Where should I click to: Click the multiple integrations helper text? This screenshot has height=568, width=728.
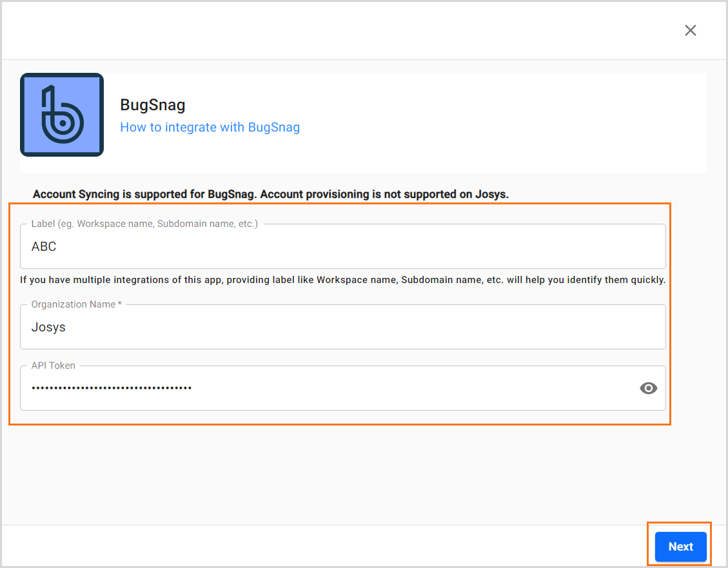point(342,280)
